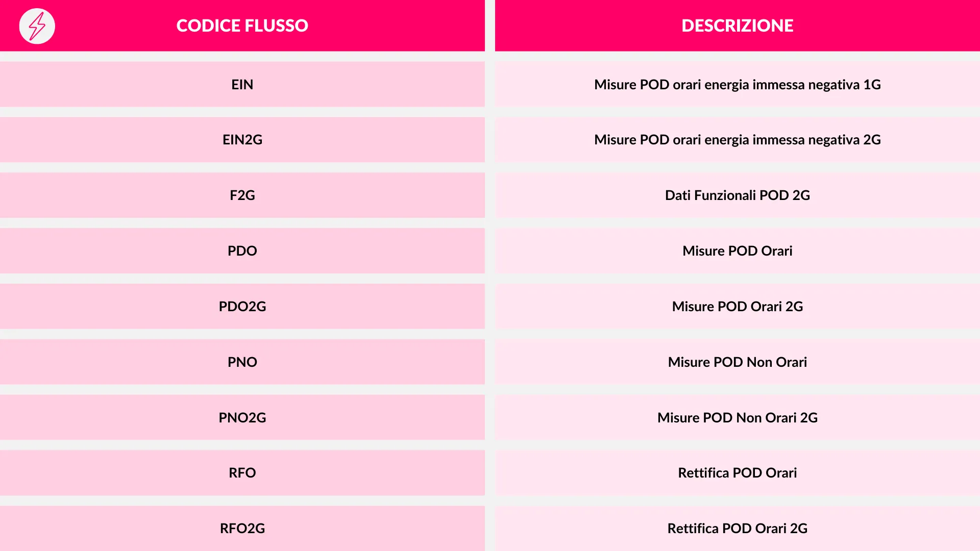Click the RFO2G code cell
This screenshot has width=980, height=551.
[x=242, y=529]
